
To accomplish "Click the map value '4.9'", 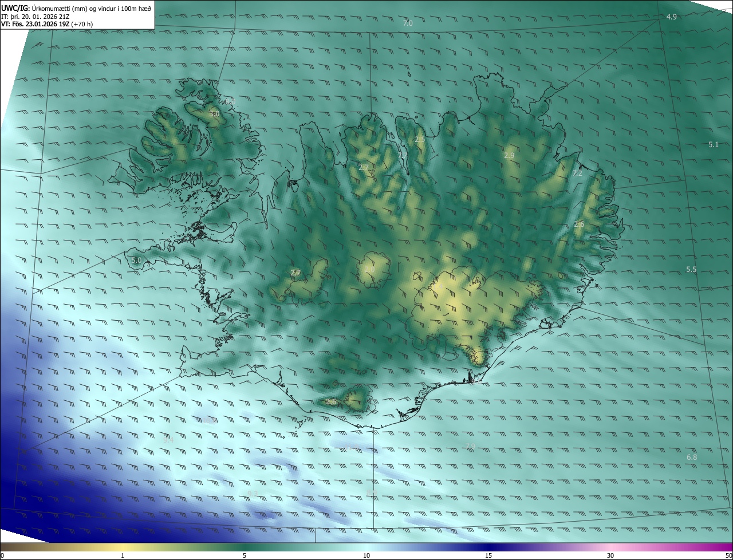I will [672, 17].
